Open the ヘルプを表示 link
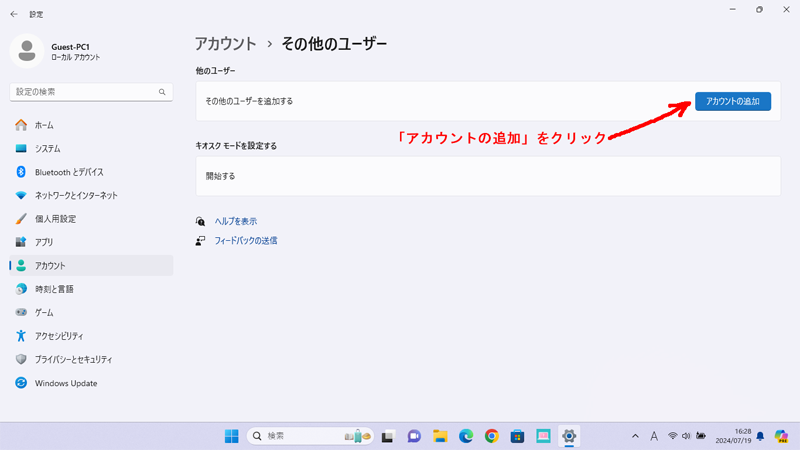 pyautogui.click(x=235, y=221)
